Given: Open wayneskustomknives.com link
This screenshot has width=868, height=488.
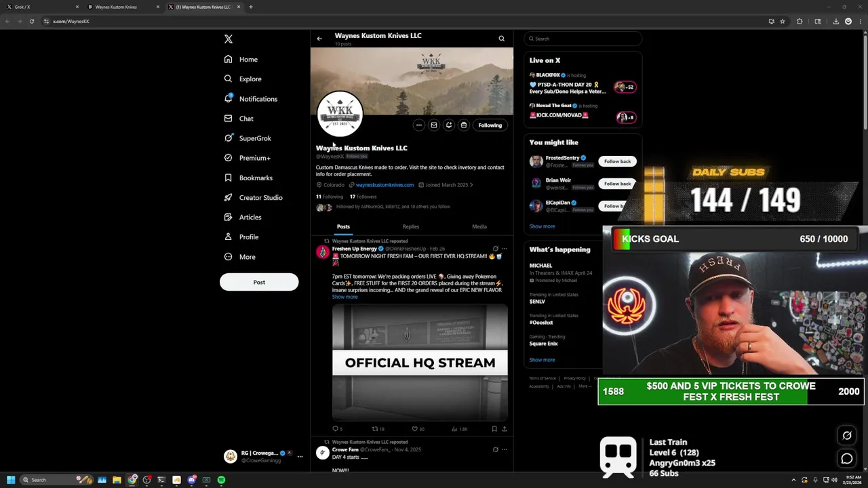Looking at the screenshot, I should (x=384, y=185).
